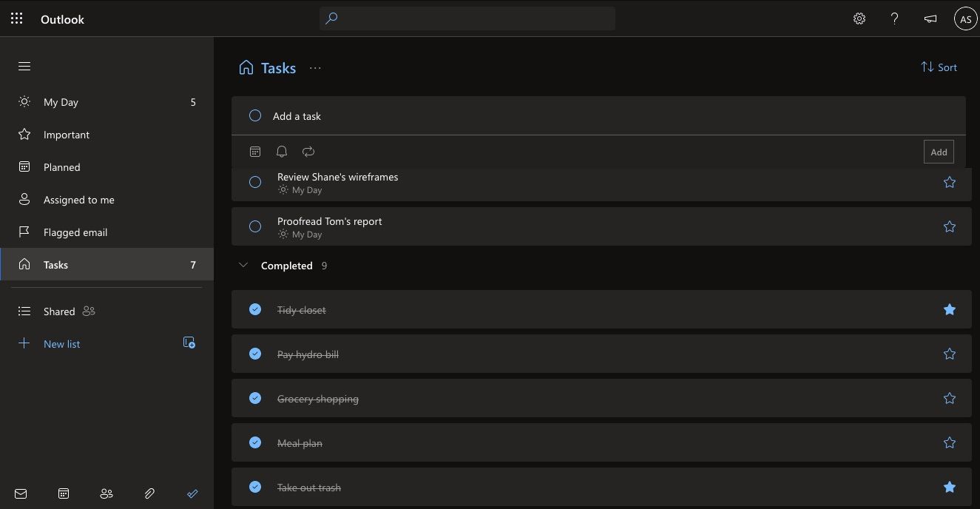The image size is (980, 509).
Task: Mark Review Shane's wireframes as complete
Action: [x=255, y=182]
